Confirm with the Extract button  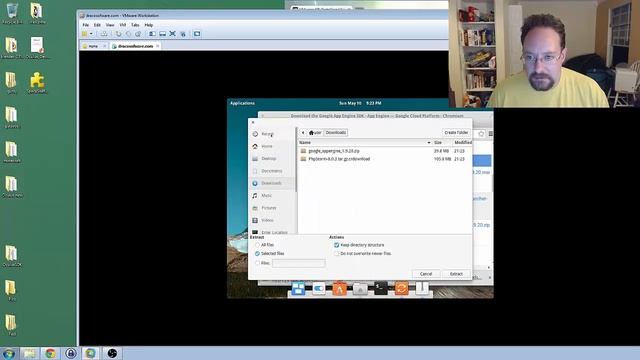tap(456, 274)
